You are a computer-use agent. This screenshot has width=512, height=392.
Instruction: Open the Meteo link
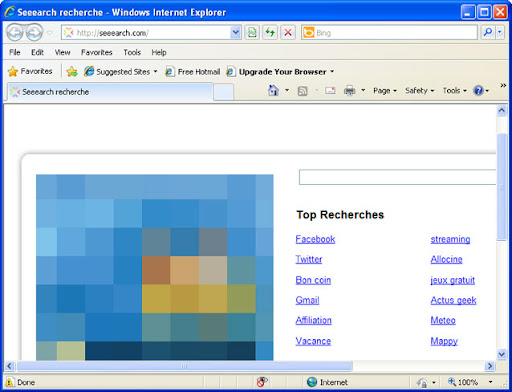pos(443,320)
